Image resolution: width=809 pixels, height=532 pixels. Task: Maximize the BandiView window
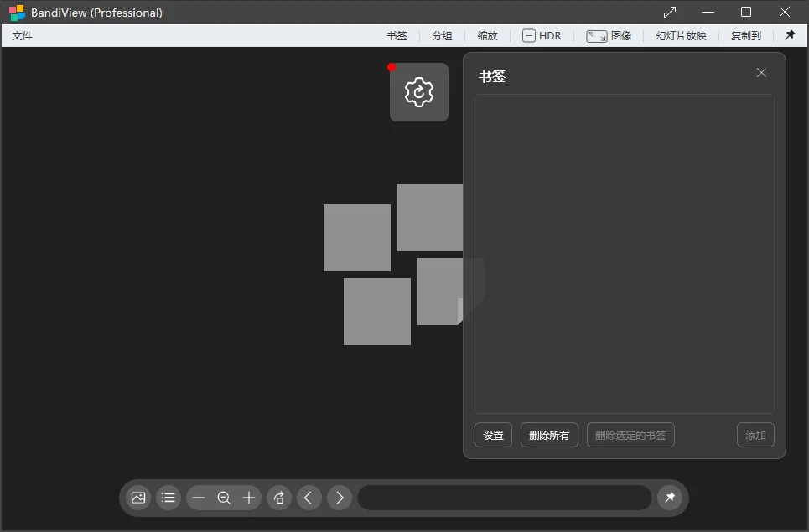pos(746,12)
